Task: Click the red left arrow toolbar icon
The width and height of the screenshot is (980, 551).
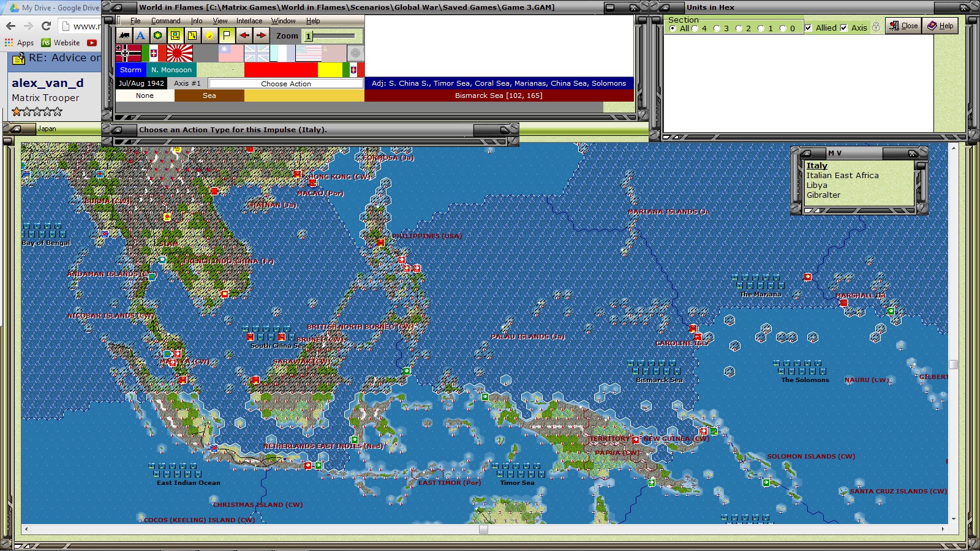Action: tap(244, 36)
